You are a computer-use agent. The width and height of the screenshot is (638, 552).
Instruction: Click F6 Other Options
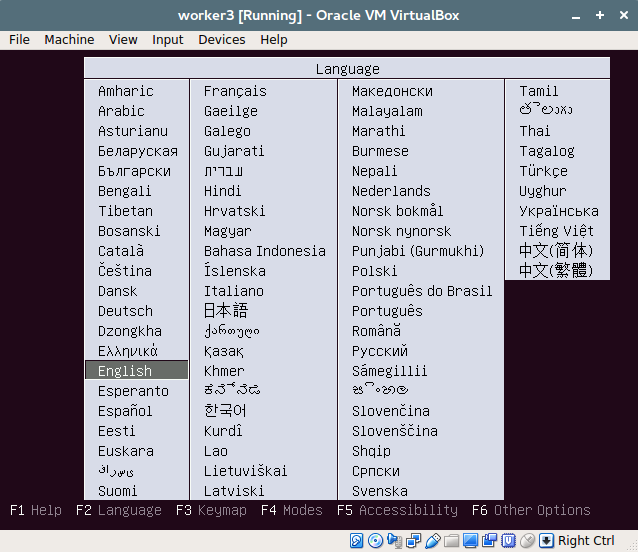[531, 510]
